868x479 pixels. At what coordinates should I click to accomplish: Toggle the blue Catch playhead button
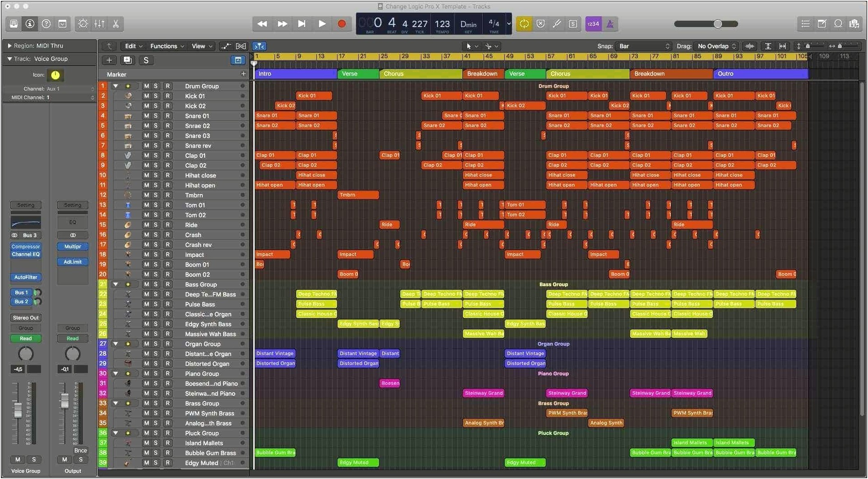259,46
